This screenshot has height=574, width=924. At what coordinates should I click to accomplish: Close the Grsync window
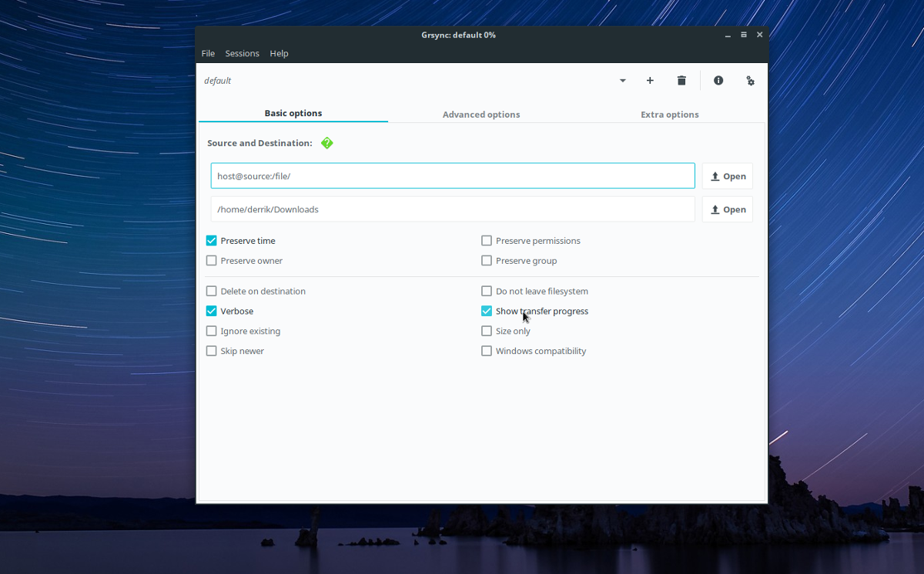[x=760, y=35]
